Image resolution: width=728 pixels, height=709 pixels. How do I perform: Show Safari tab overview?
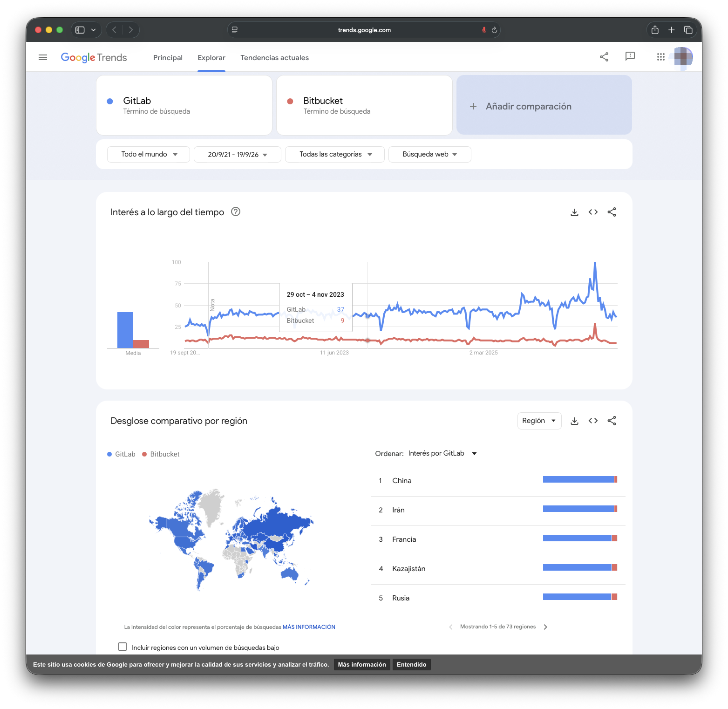pos(688,30)
